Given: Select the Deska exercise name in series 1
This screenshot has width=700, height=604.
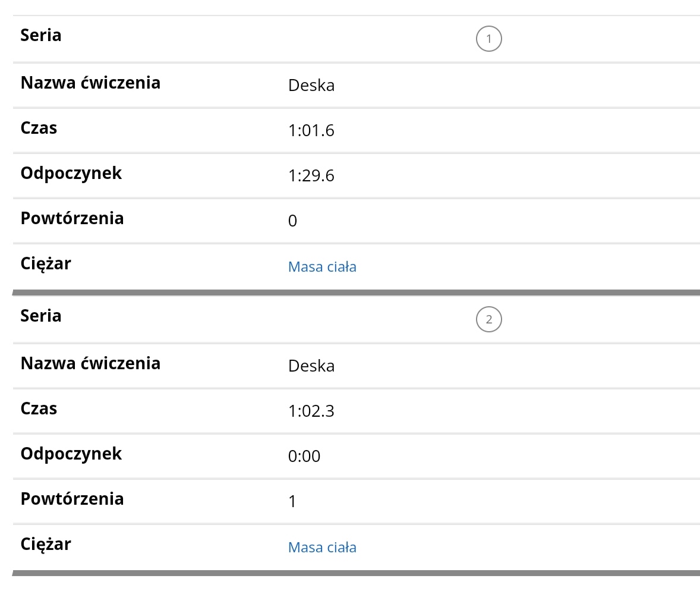Looking at the screenshot, I should coord(311,86).
